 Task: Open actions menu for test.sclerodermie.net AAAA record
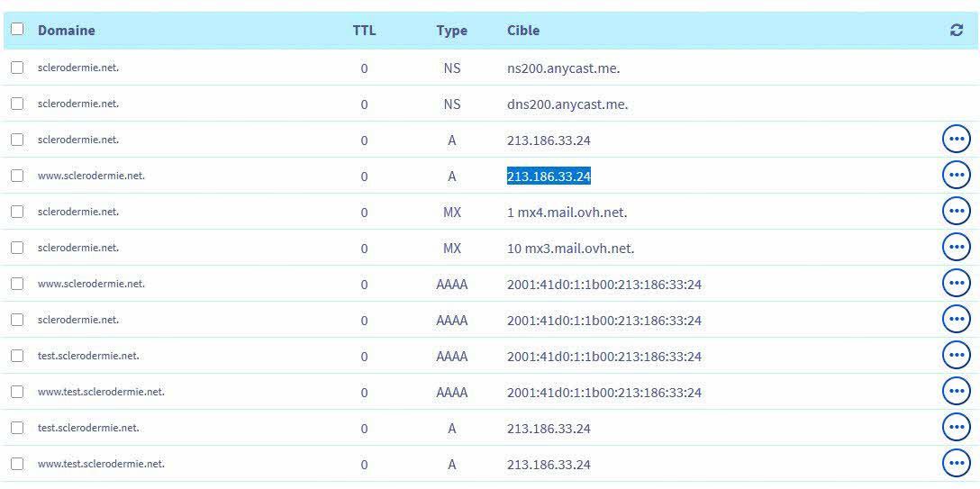[x=956, y=356]
